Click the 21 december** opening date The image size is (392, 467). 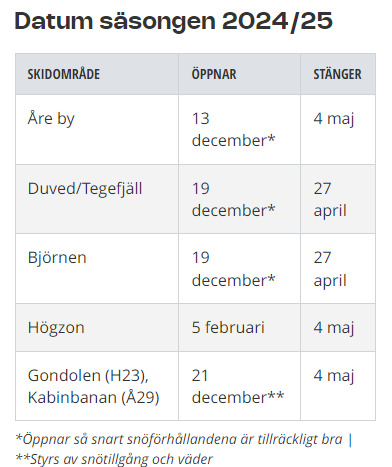click(238, 386)
